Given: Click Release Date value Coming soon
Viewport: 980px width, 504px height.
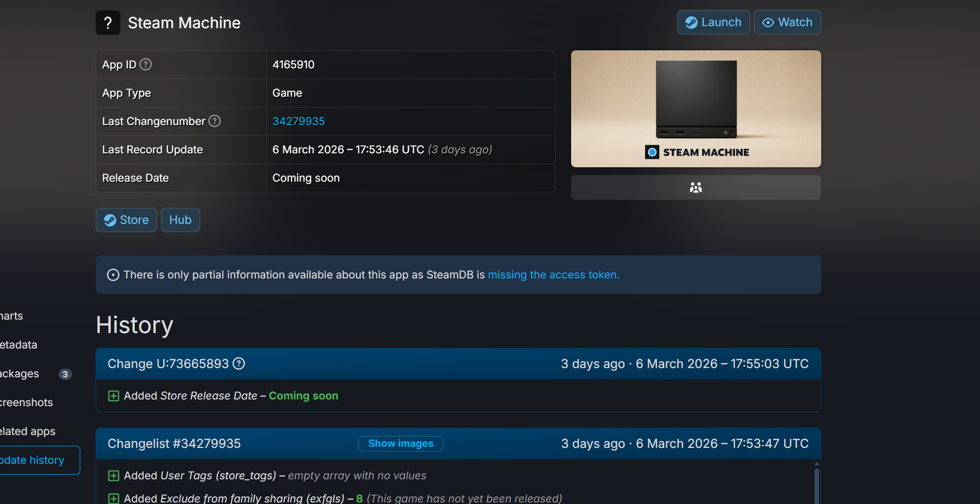Looking at the screenshot, I should click(x=306, y=178).
